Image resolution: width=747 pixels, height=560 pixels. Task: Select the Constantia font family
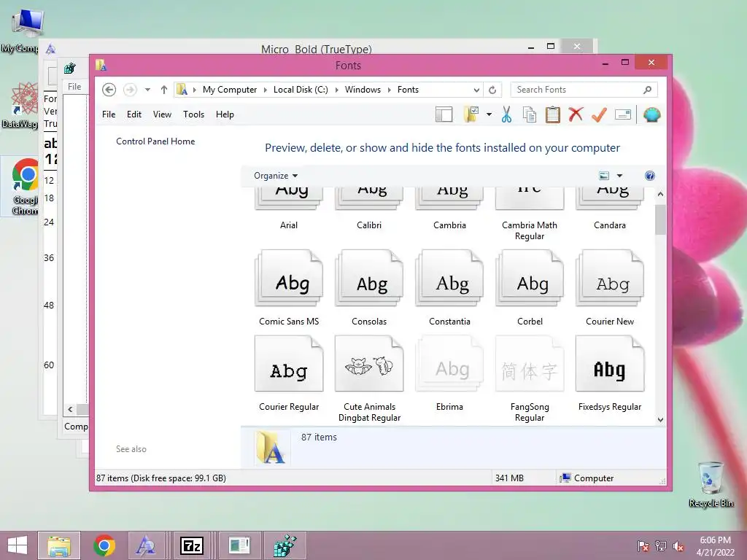coord(449,288)
